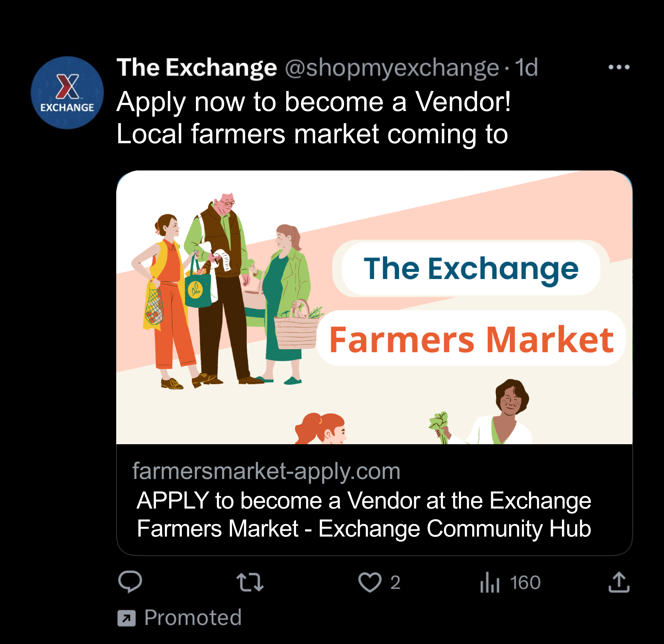Image resolution: width=664 pixels, height=644 pixels.
Task: Click the Farmers Market card image
Action: (374, 307)
